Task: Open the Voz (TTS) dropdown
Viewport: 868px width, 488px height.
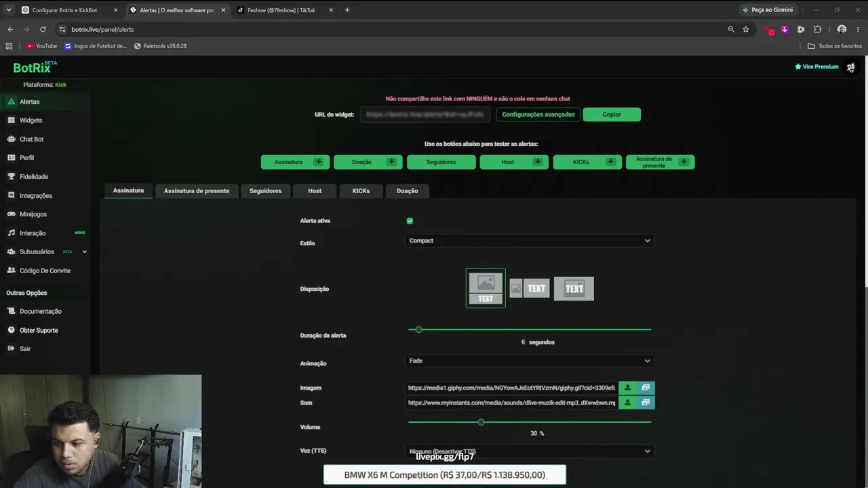Action: coord(530,451)
